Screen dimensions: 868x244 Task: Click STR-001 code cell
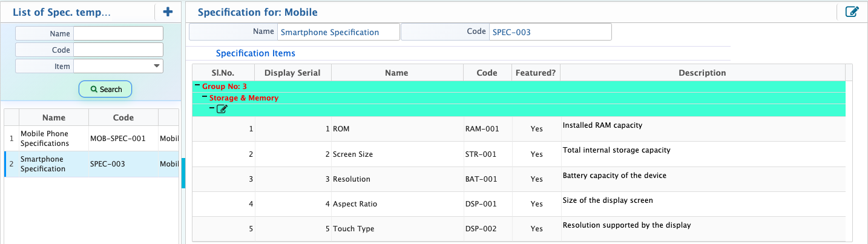(x=481, y=154)
